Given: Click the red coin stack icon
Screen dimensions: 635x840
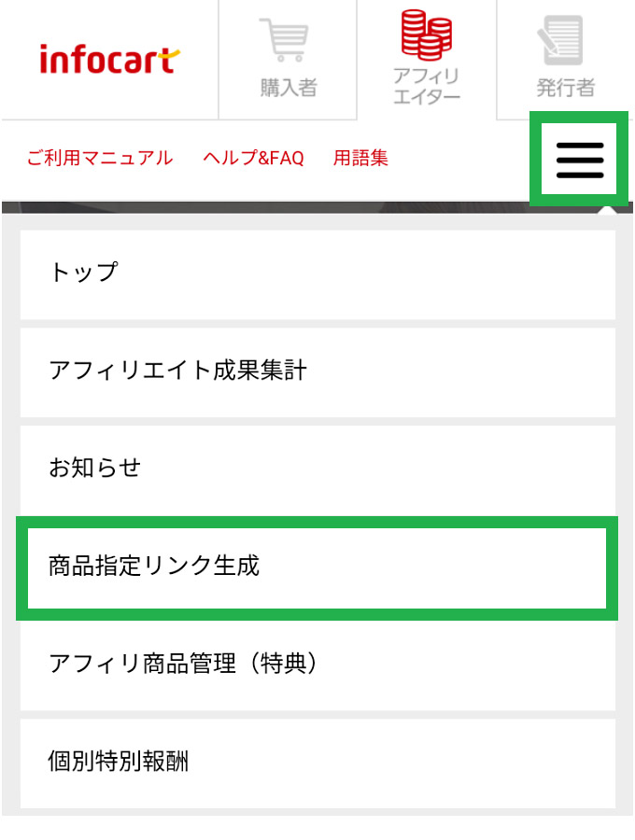Looking at the screenshot, I should (x=427, y=34).
